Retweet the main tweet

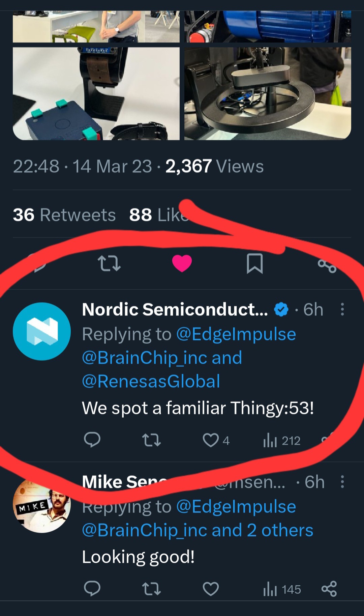109,263
